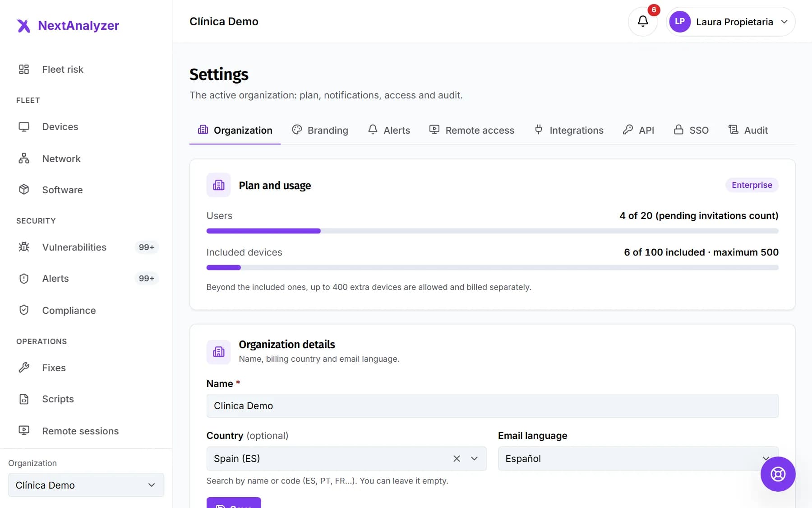
Task: Open Remote sessions page
Action: pos(86,431)
